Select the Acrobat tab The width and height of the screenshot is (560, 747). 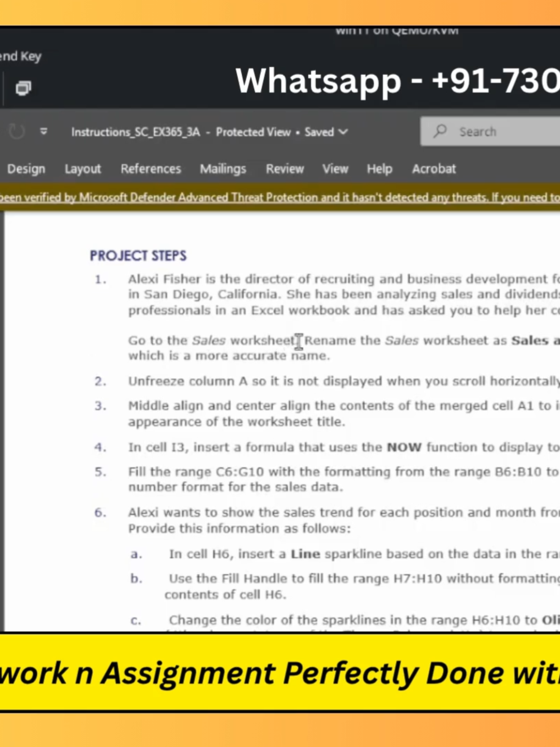(x=434, y=169)
